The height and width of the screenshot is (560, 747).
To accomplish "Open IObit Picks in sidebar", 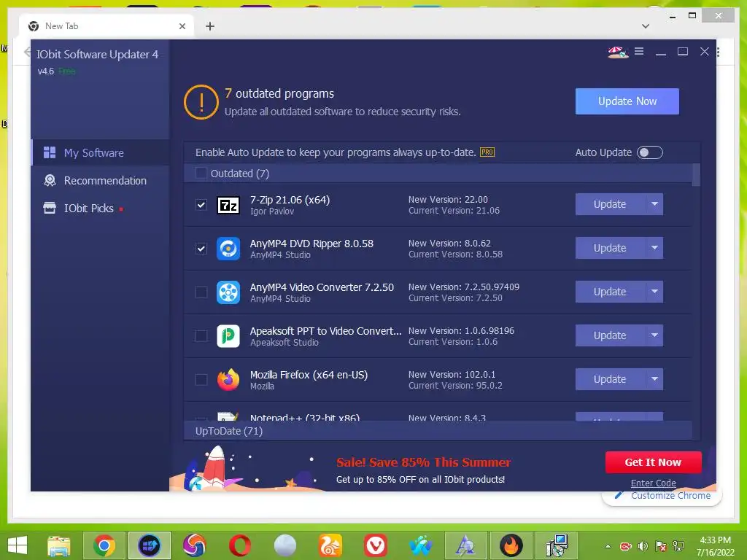I will [100, 208].
